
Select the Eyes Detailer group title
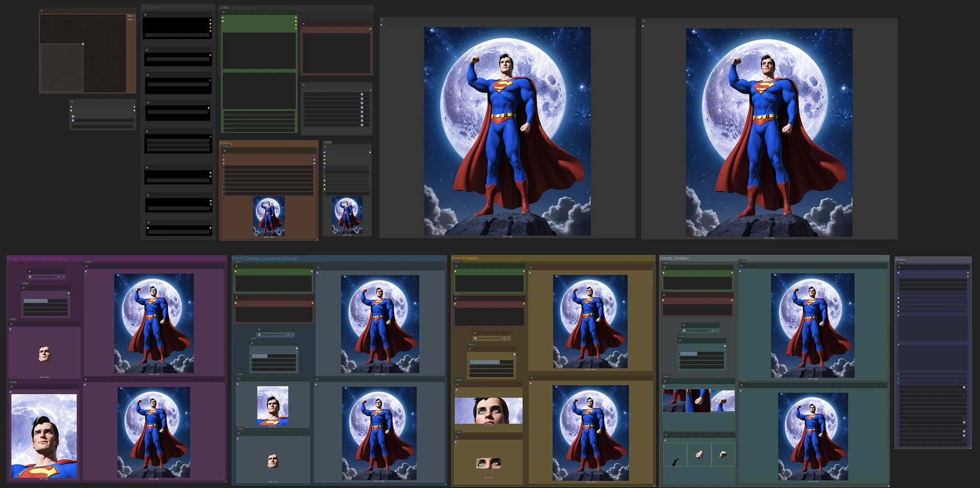(x=465, y=258)
